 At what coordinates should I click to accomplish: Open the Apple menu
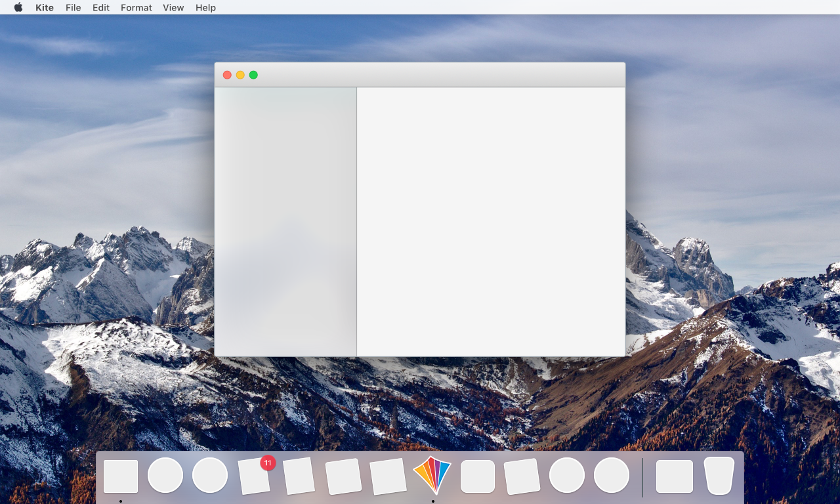[x=18, y=7]
